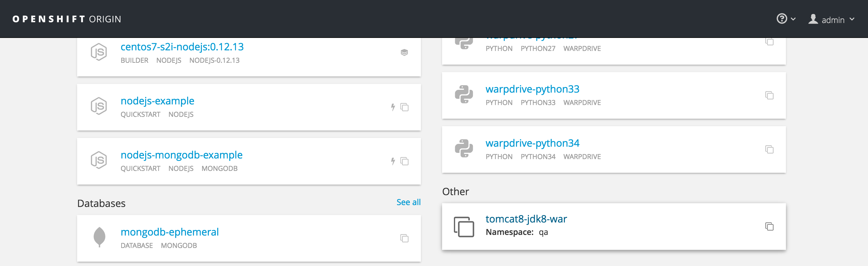This screenshot has width=868, height=266.
Task: Open the nodejs-example template
Action: click(x=157, y=101)
